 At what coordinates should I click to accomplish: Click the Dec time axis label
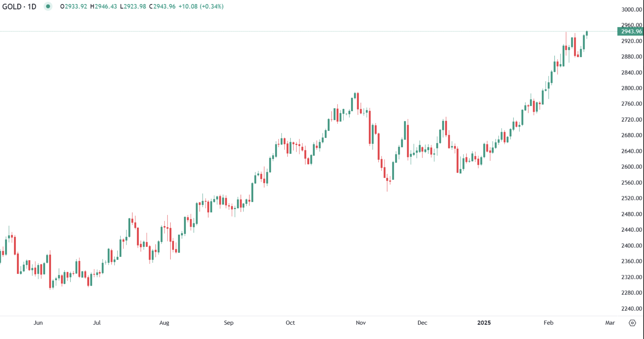[422, 323]
